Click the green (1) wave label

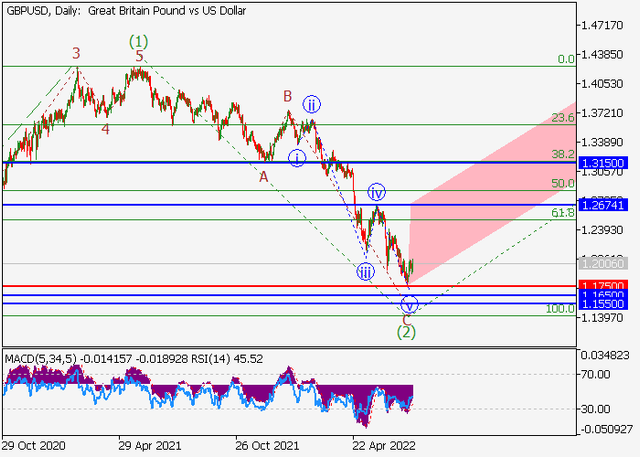(x=139, y=41)
